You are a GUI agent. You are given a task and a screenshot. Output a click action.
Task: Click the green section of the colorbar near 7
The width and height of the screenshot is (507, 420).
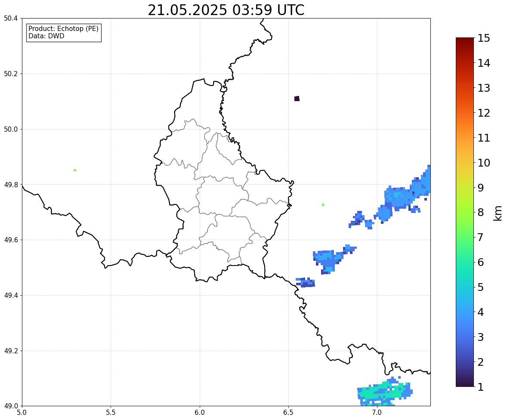tap(465, 237)
